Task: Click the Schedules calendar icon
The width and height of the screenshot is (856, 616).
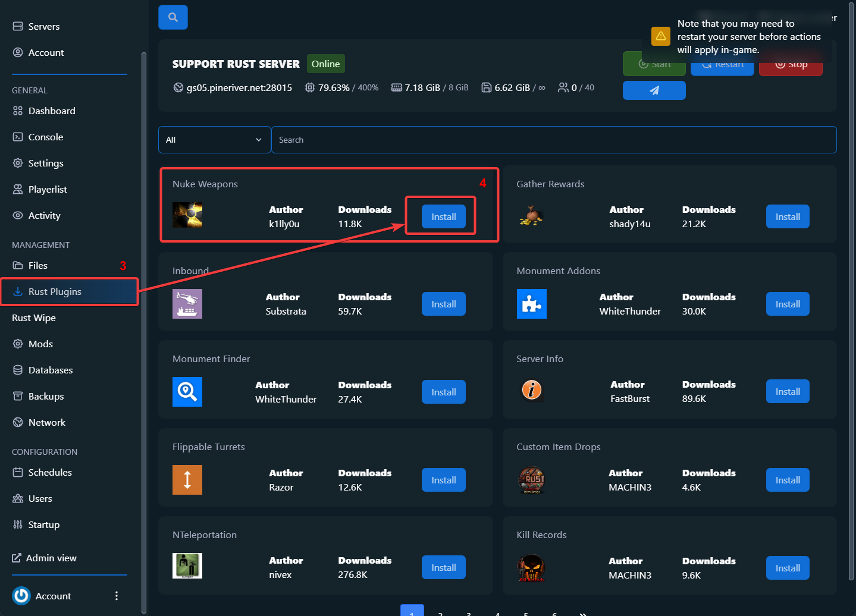Action: (x=18, y=472)
